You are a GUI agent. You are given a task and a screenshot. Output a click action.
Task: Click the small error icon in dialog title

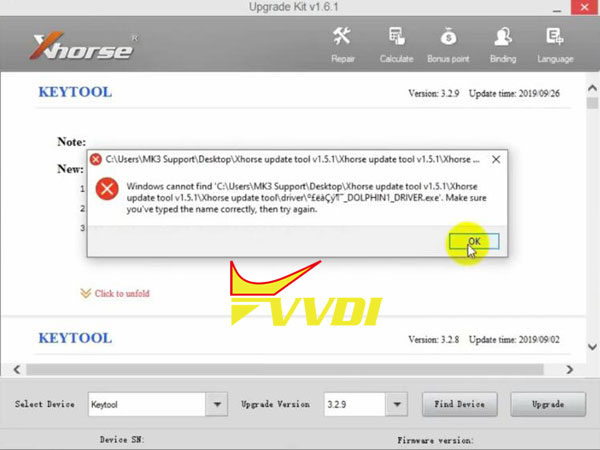(x=96, y=159)
